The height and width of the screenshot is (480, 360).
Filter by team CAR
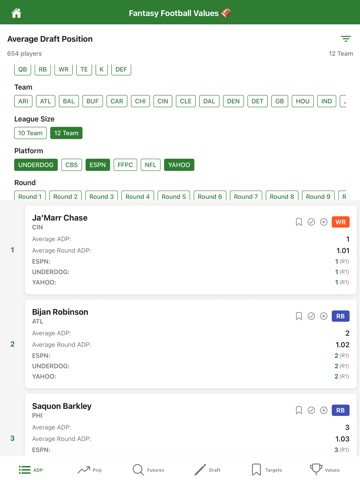pos(117,101)
